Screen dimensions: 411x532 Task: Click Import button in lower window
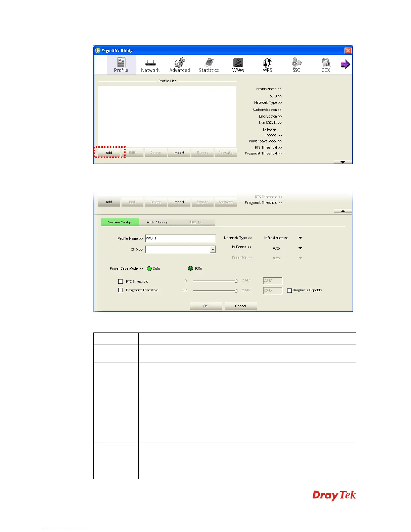(x=179, y=202)
